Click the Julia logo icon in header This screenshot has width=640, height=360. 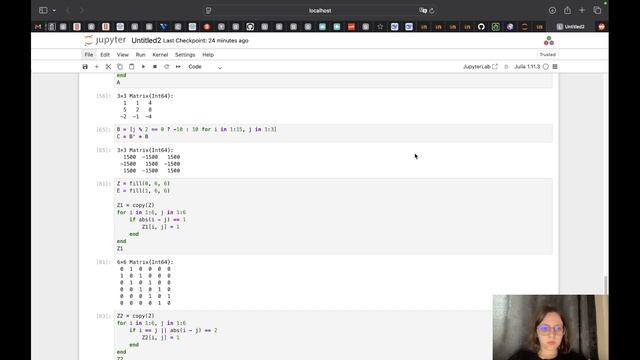[549, 40]
